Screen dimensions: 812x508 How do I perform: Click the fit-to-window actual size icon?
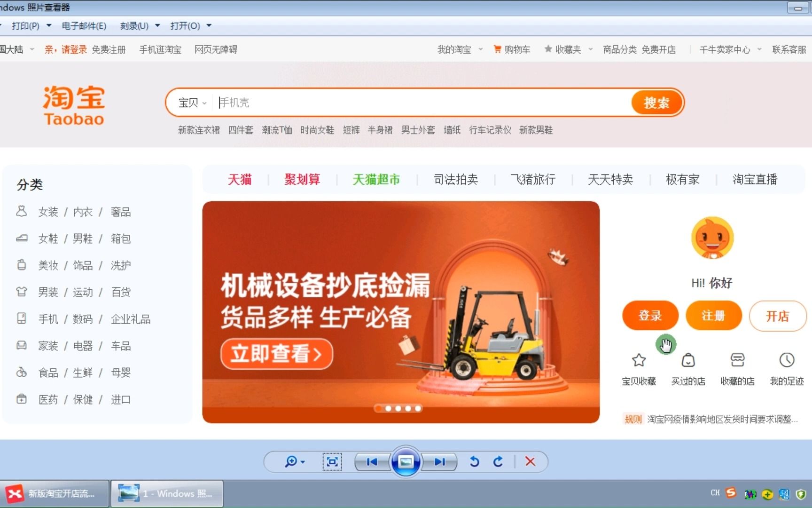pos(332,462)
